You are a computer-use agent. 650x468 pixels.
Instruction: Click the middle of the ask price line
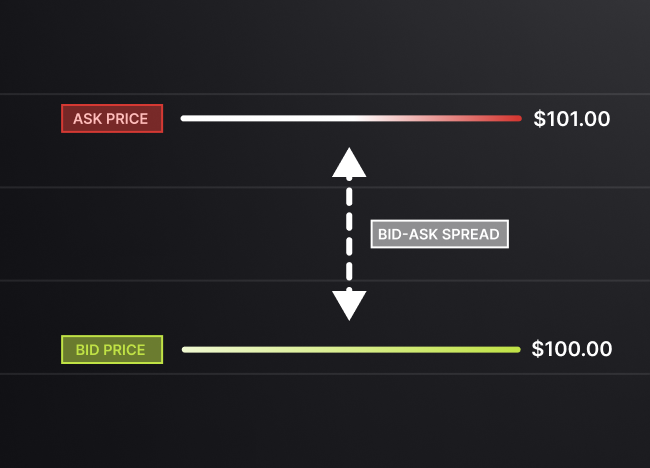[x=351, y=119]
